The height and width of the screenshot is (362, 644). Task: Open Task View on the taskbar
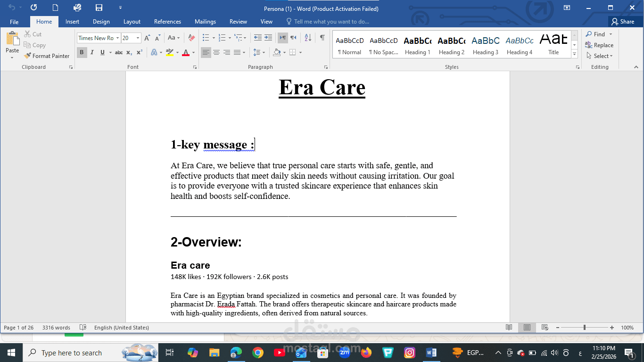coord(170,352)
